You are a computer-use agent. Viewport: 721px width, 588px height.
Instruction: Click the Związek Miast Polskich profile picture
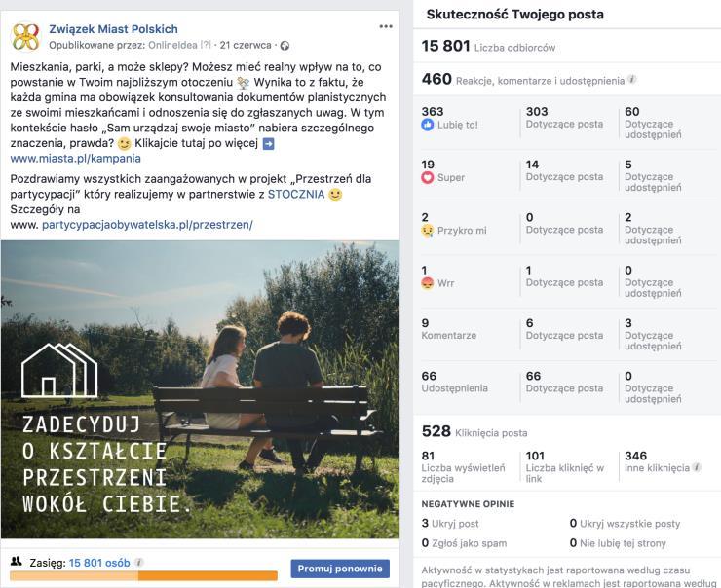point(26,37)
